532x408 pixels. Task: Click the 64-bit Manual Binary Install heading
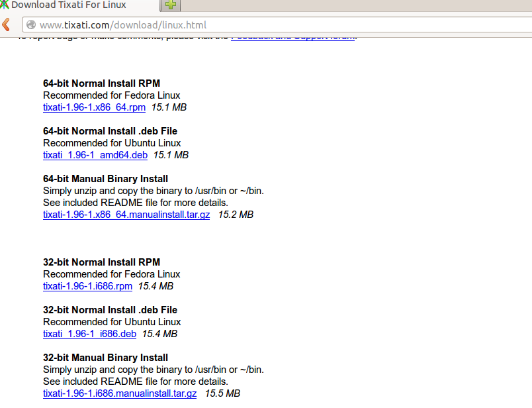105,179
